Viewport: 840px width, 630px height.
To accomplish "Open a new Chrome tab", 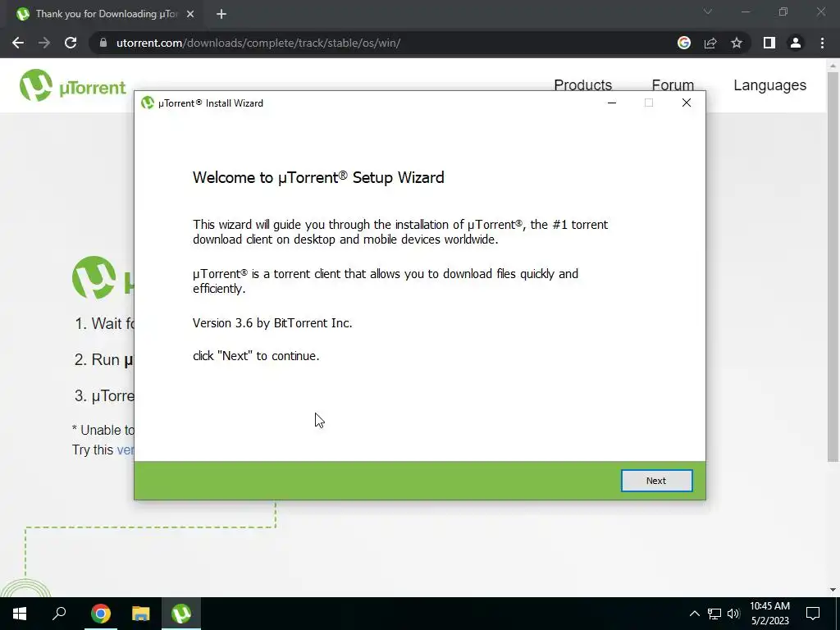I will (x=221, y=14).
